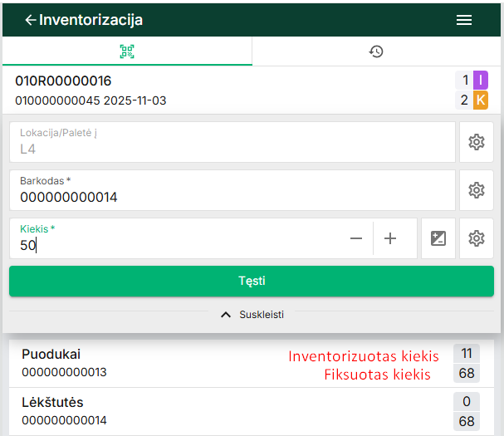The width and height of the screenshot is (504, 436).
Task: Switch to the barcode scan tab
Action: [127, 51]
